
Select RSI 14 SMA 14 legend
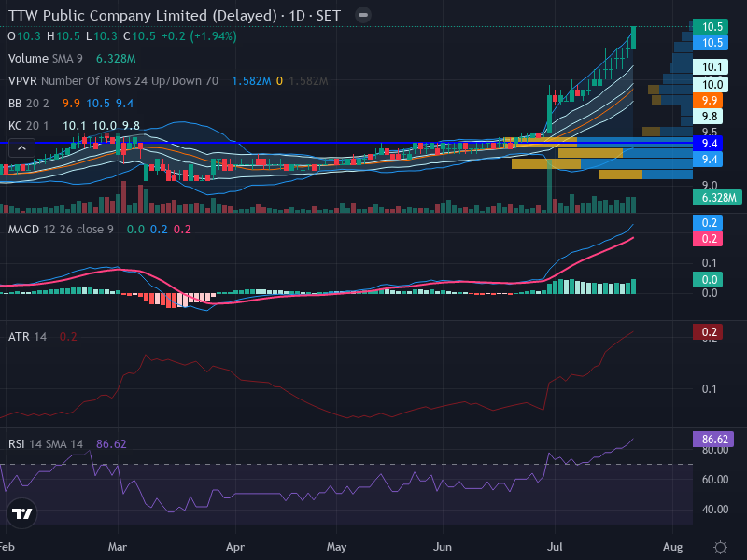[x=45, y=444]
